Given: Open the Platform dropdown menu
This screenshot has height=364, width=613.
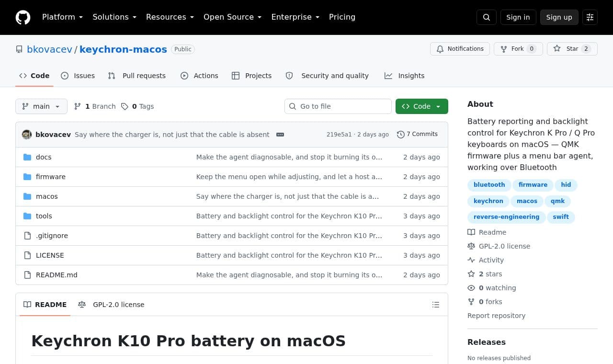Looking at the screenshot, I should pos(62,17).
